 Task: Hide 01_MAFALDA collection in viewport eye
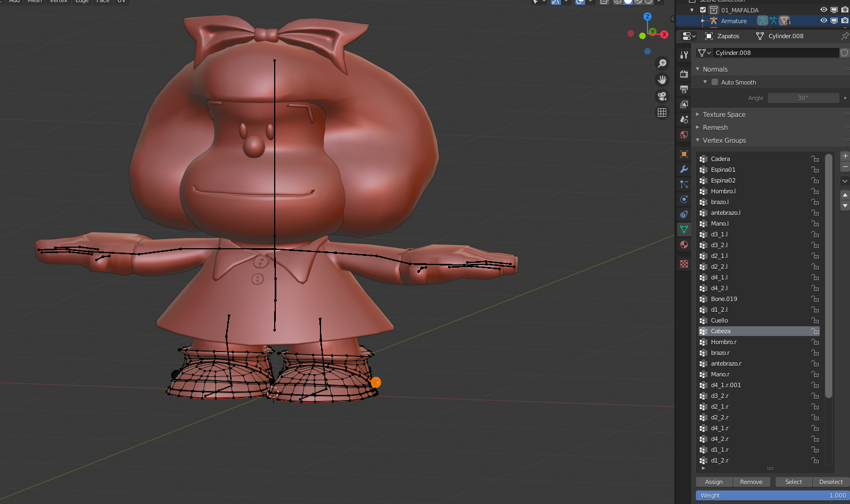(x=824, y=10)
